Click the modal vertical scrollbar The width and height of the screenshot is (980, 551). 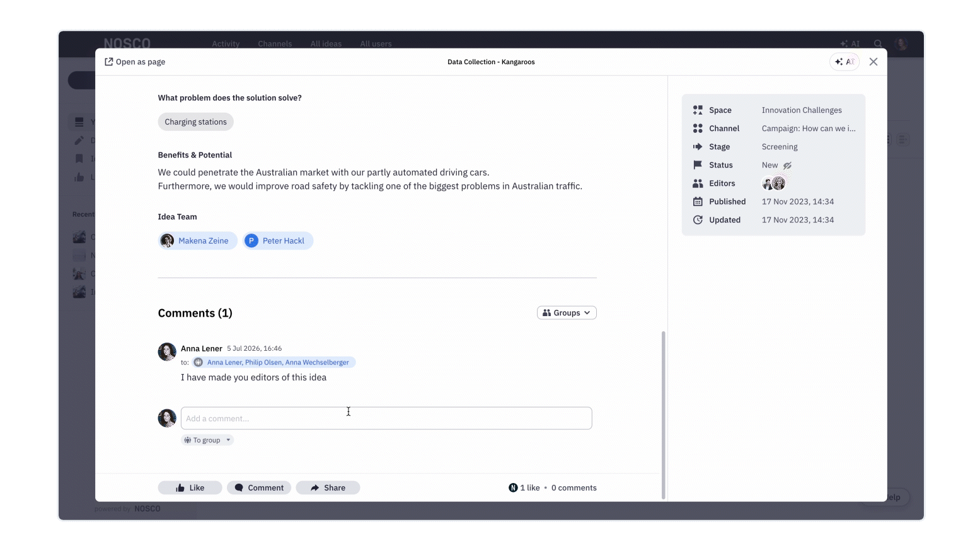pos(663,414)
